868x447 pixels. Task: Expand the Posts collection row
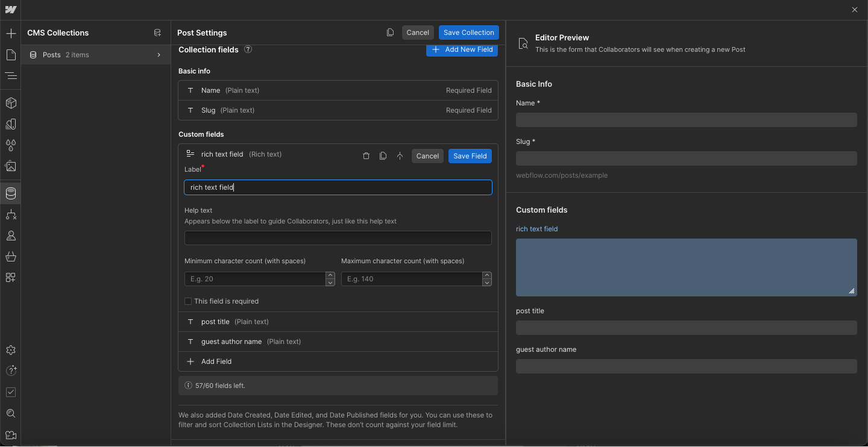pyautogui.click(x=158, y=54)
